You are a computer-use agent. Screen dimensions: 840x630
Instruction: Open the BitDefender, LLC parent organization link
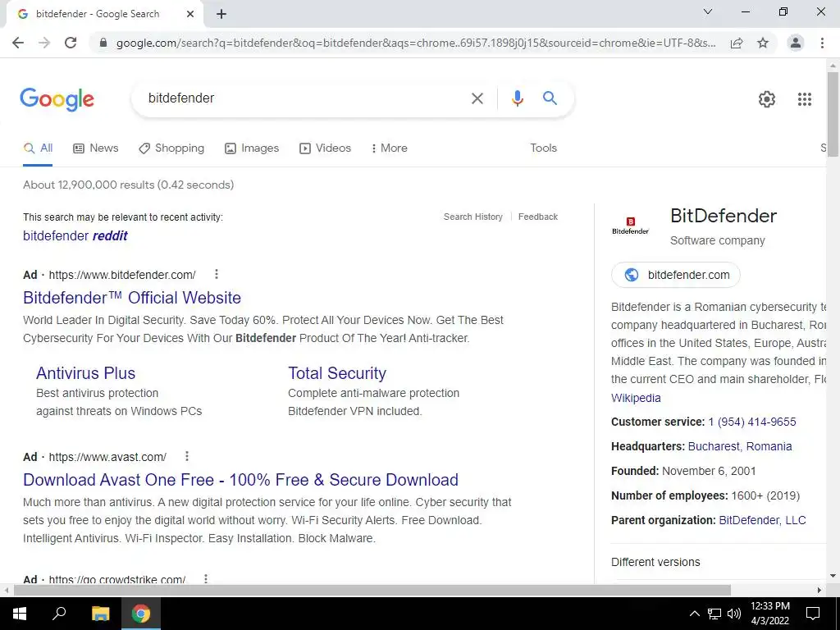pos(762,521)
